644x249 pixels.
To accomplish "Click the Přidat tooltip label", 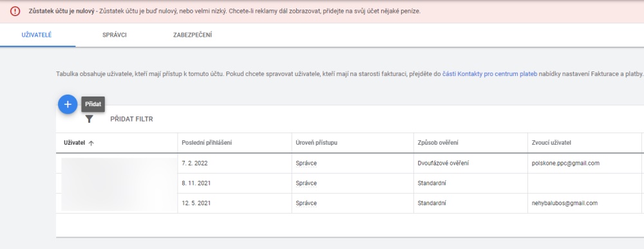I will (x=93, y=104).
